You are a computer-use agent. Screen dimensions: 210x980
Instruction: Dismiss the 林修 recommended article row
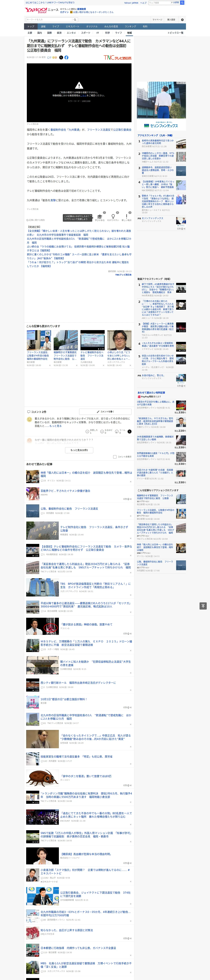coord(131,482)
